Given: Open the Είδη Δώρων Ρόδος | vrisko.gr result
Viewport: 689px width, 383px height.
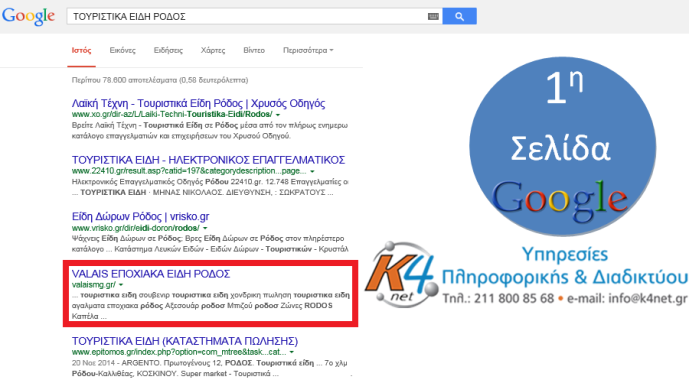Looking at the screenshot, I should click(x=140, y=216).
